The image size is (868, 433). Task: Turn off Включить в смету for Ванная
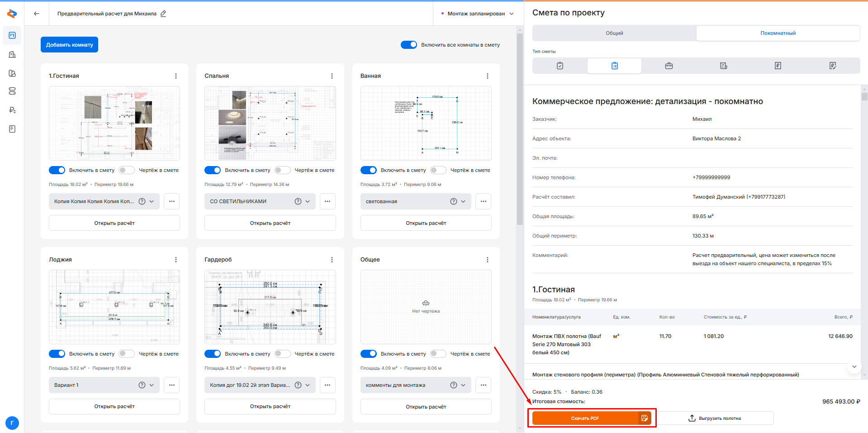pos(369,170)
